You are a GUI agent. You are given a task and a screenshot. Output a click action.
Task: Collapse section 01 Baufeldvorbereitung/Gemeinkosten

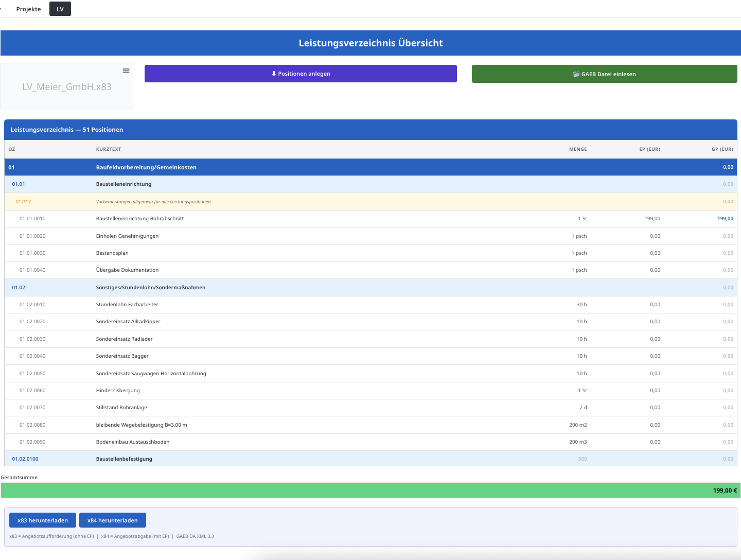[146, 167]
